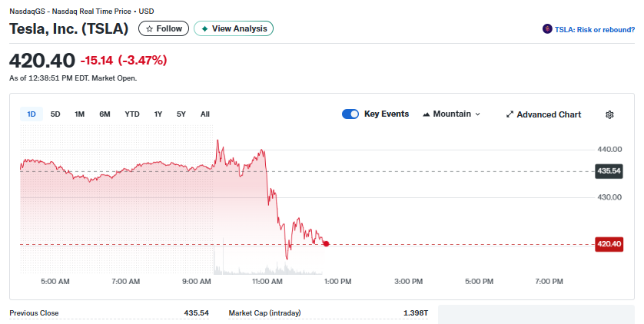Select the 1Y time range
644x324 pixels.
click(158, 114)
